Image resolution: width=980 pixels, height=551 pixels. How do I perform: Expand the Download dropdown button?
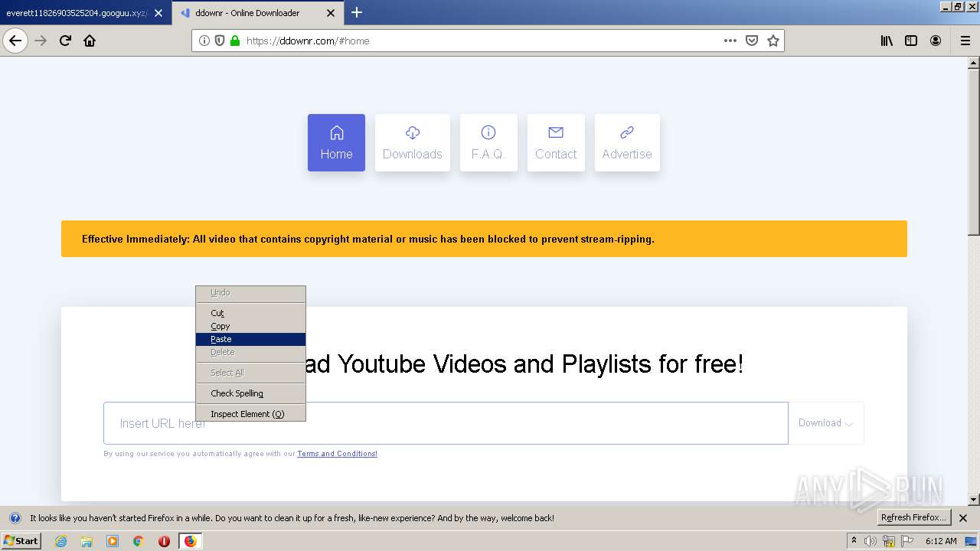click(826, 423)
